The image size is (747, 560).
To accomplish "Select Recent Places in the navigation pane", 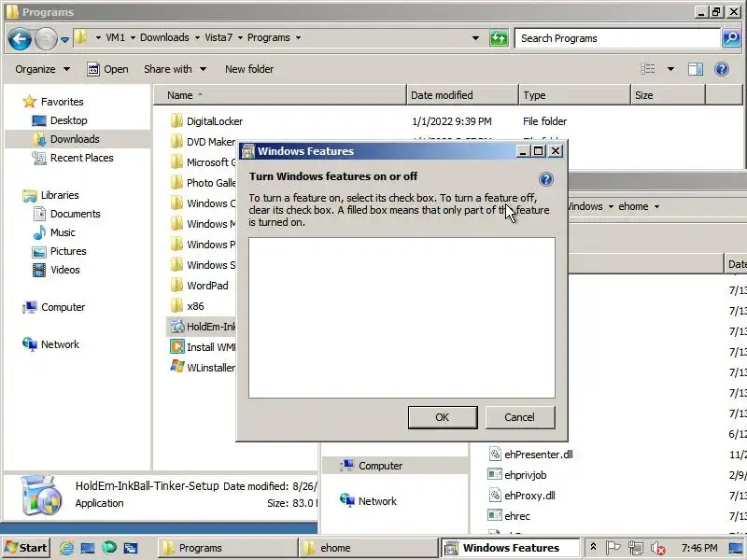I will click(82, 158).
